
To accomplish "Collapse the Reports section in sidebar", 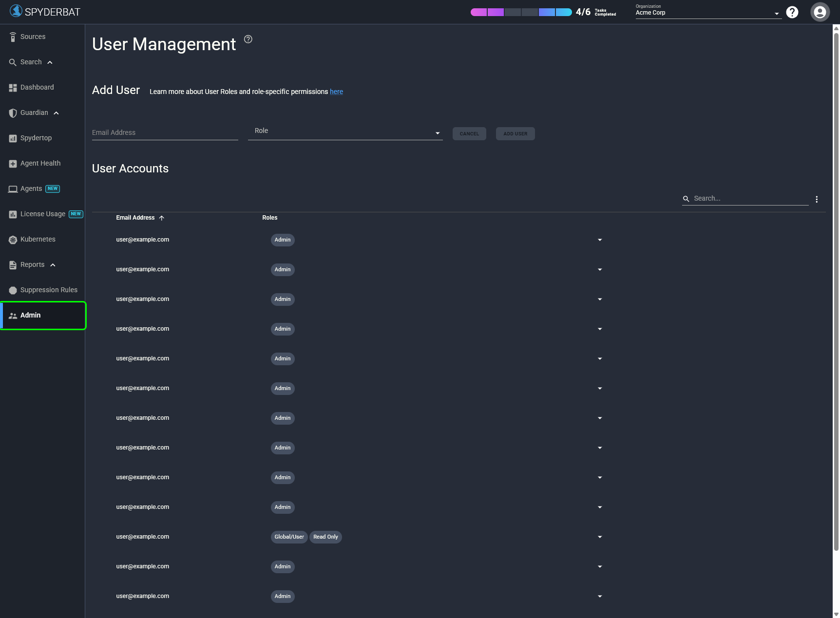I will point(52,264).
